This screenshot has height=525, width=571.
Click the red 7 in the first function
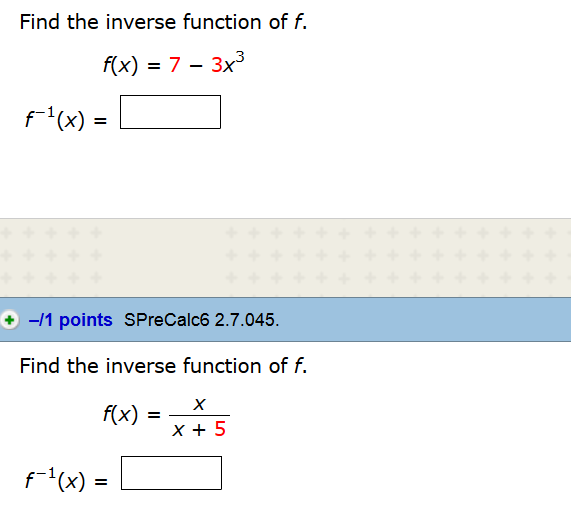pyautogui.click(x=175, y=65)
